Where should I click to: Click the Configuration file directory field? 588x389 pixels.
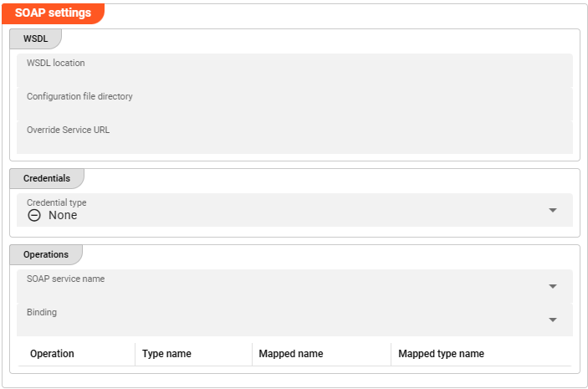(x=294, y=105)
